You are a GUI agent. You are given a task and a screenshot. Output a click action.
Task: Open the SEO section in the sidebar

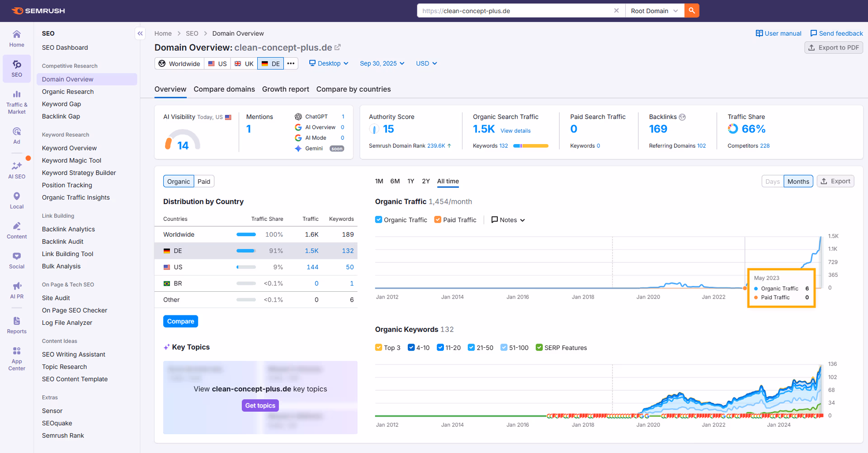point(17,69)
